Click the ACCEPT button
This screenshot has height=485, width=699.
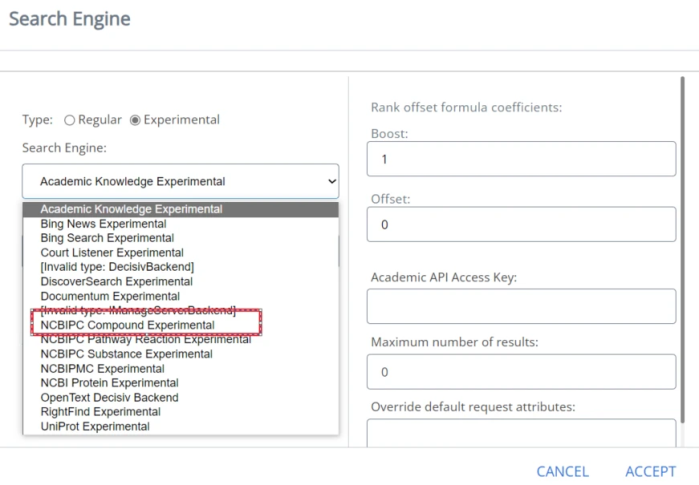(650, 472)
